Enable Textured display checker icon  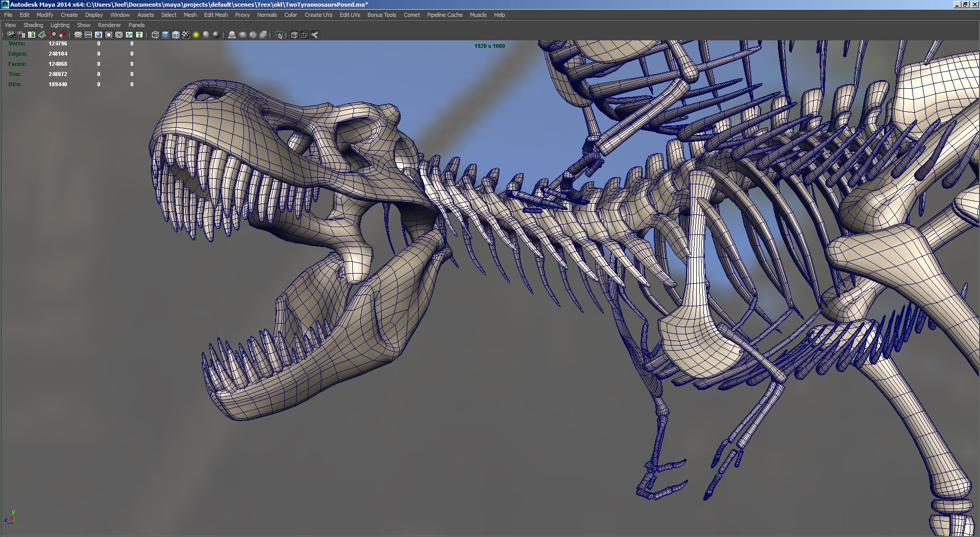click(186, 35)
